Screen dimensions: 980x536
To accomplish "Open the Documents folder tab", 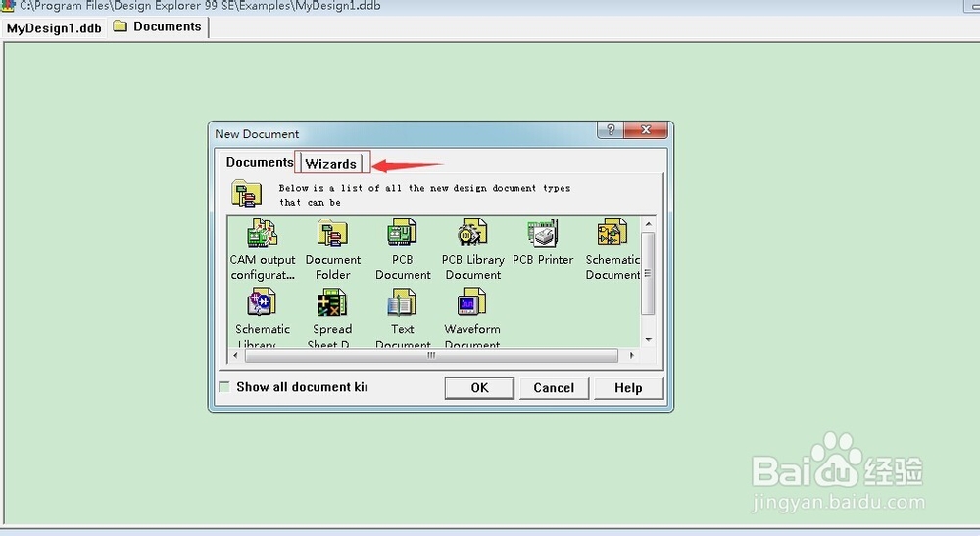I will coord(158,26).
